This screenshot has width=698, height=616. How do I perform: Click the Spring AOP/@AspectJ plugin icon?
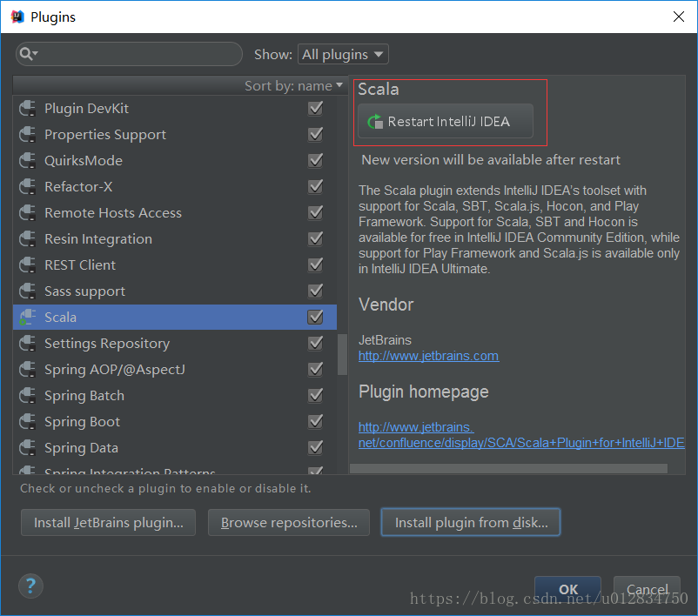pyautogui.click(x=28, y=370)
